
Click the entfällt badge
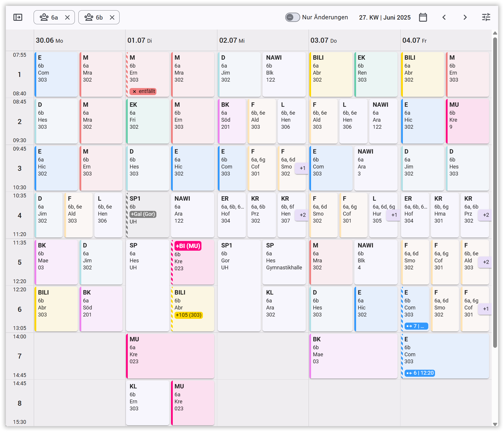(x=143, y=91)
